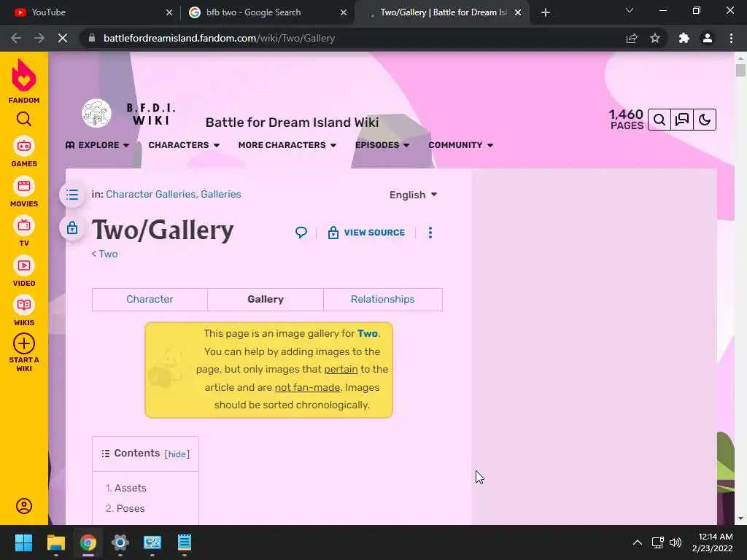Open the Chrome three-dot menu
Image resolution: width=747 pixels, height=560 pixels.
(x=731, y=38)
